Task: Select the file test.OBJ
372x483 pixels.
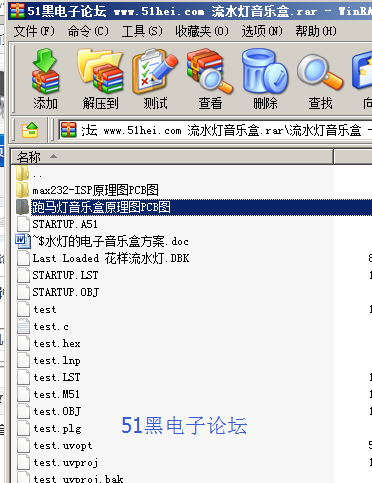Action: pos(48,411)
